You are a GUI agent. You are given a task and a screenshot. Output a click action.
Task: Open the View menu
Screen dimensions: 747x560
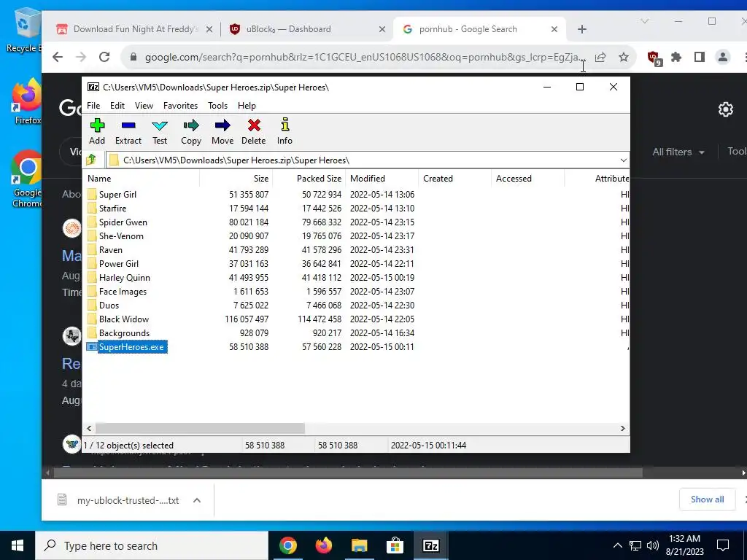(x=144, y=106)
